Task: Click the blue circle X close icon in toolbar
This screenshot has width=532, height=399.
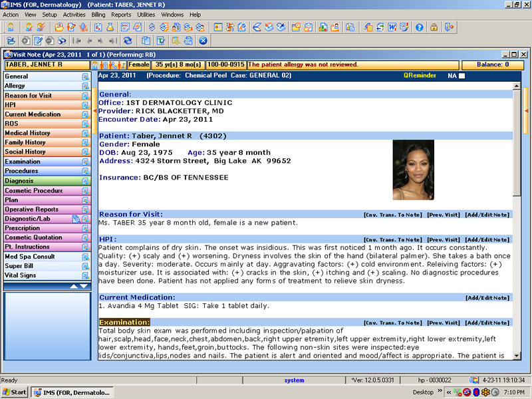Action: pyautogui.click(x=203, y=41)
